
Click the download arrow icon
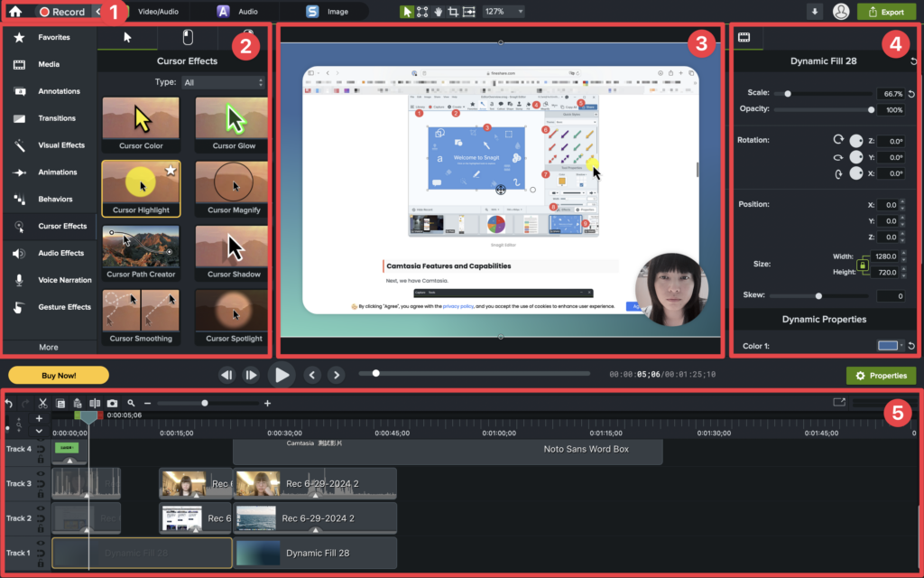pos(815,12)
